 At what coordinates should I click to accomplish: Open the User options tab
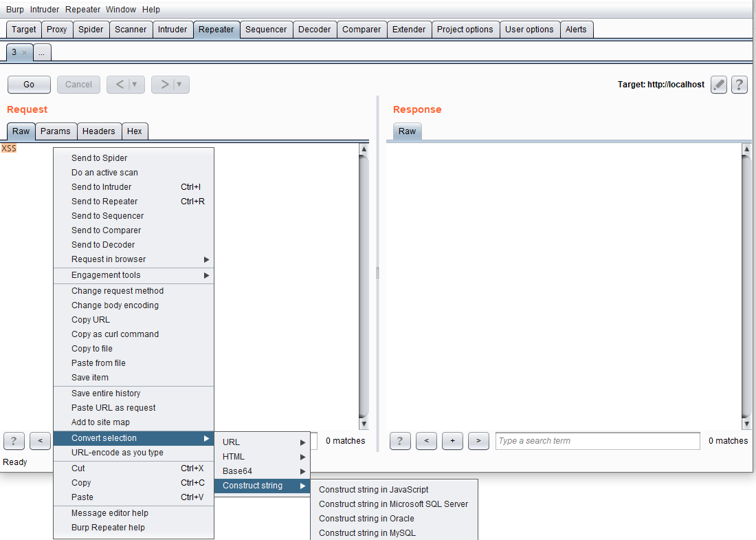529,30
